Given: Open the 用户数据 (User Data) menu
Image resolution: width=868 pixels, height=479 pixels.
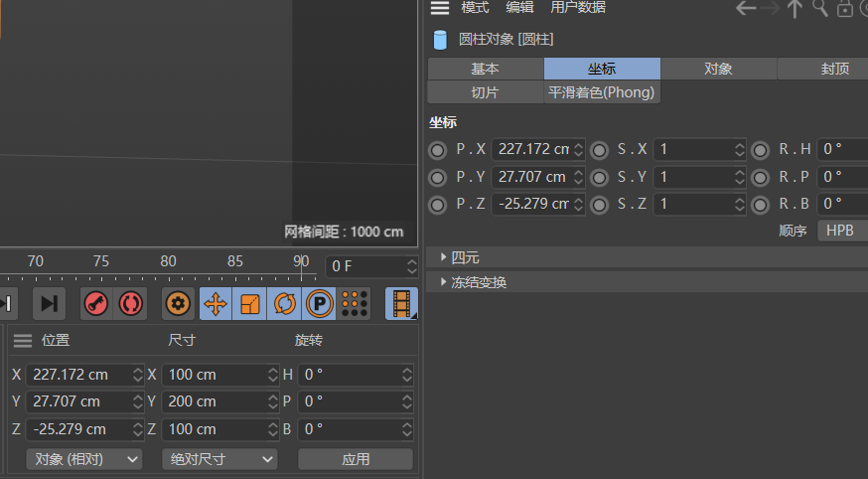Looking at the screenshot, I should click(578, 8).
